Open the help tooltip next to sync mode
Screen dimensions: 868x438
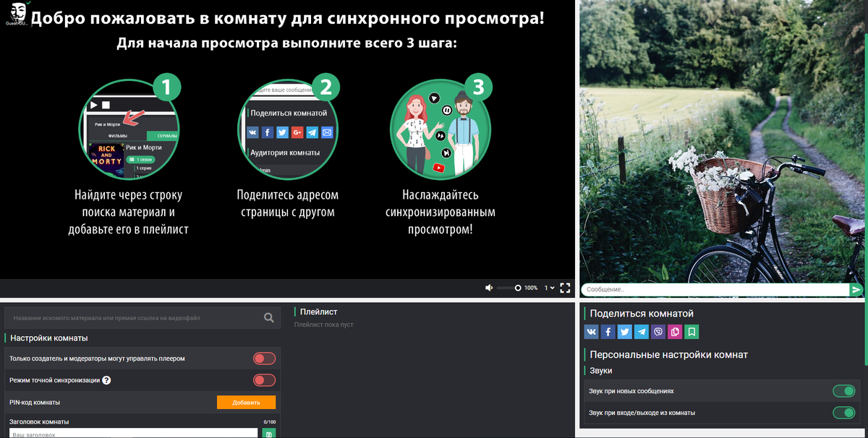click(106, 380)
